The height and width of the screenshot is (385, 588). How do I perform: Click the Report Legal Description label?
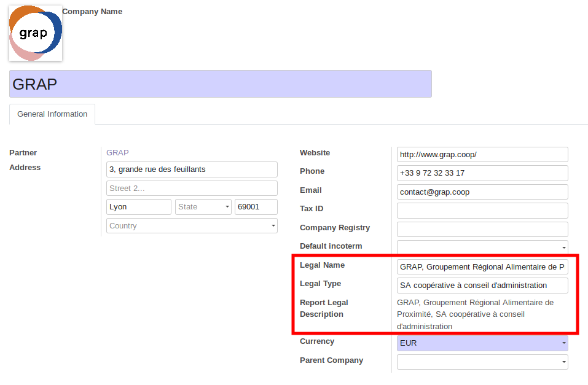324,308
